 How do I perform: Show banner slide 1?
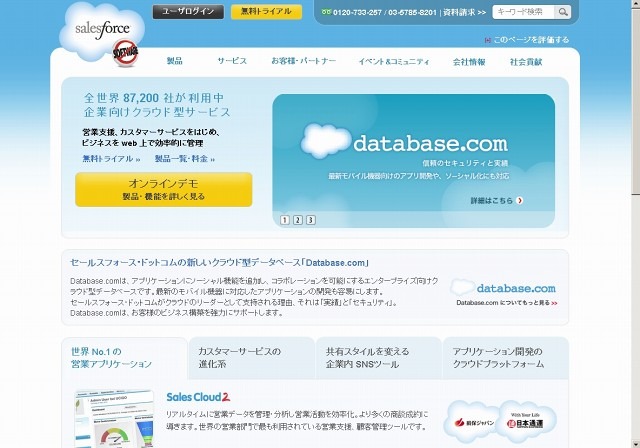[285, 220]
